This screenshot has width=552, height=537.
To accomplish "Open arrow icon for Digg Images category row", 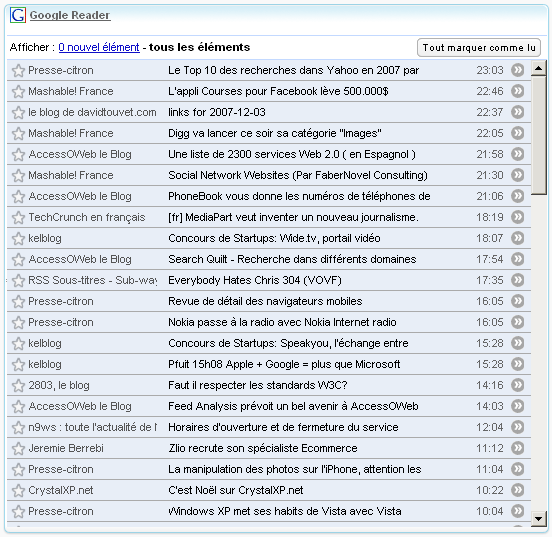I will (518, 133).
